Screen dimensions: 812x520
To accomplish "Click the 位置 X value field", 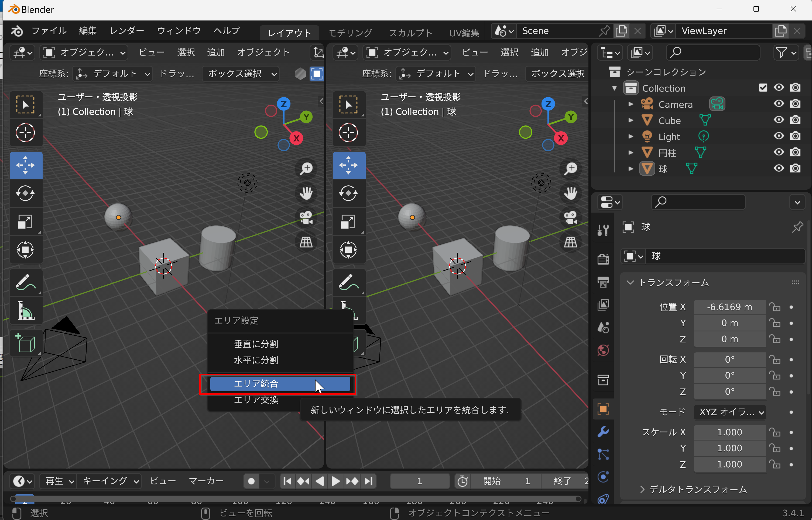I will coord(729,307).
